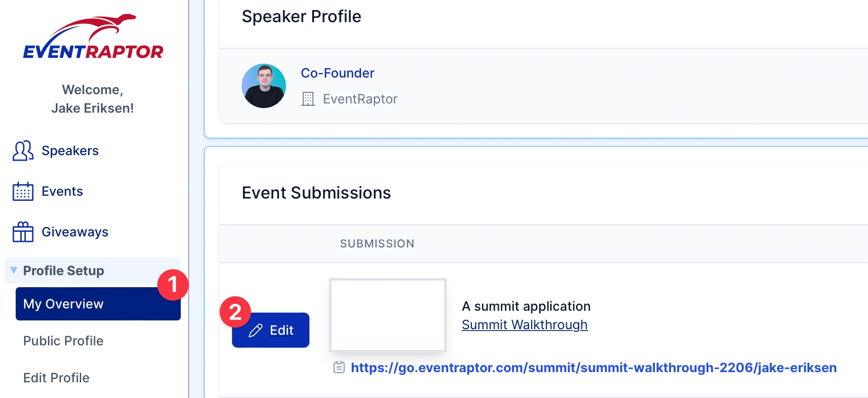The image size is (868, 398).
Task: Click the Giveaways gift box icon
Action: coord(23,232)
